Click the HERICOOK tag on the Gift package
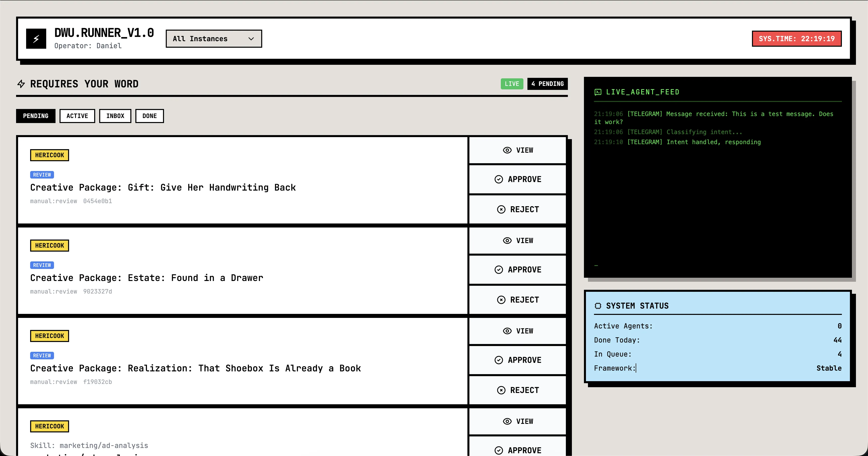The height and width of the screenshot is (456, 868). pyautogui.click(x=49, y=155)
